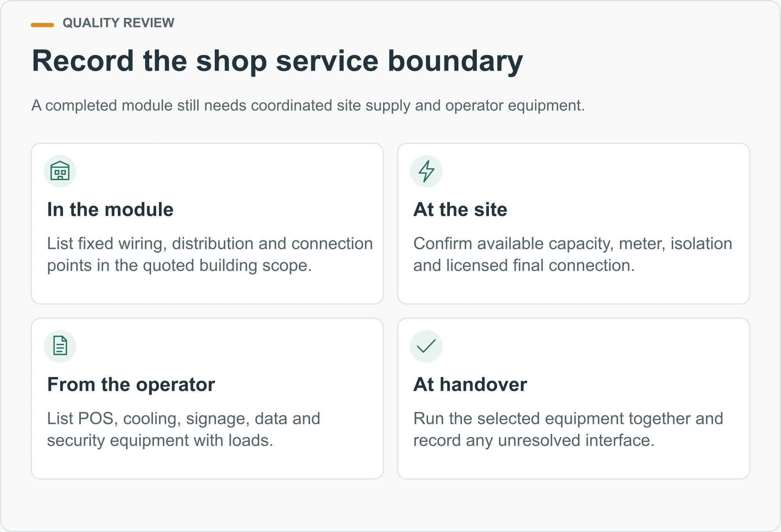Screen dimensions: 781x532
Task: Click the document icon above From the operator
Action: (60, 346)
